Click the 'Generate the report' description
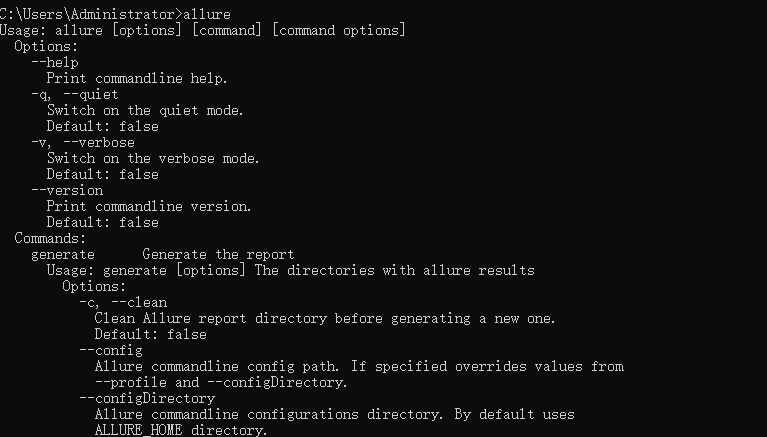The image size is (767, 437). tap(218, 254)
